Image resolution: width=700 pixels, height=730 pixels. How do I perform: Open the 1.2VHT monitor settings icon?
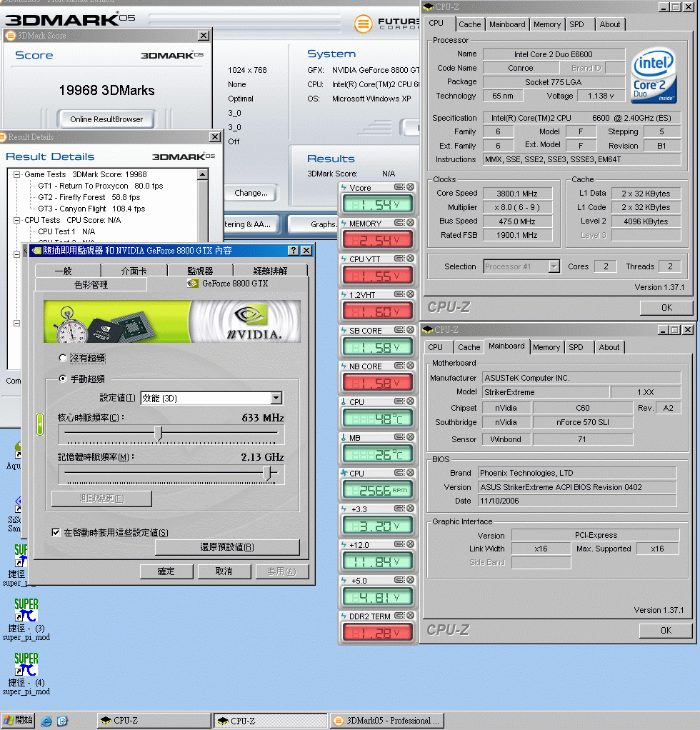click(x=399, y=294)
